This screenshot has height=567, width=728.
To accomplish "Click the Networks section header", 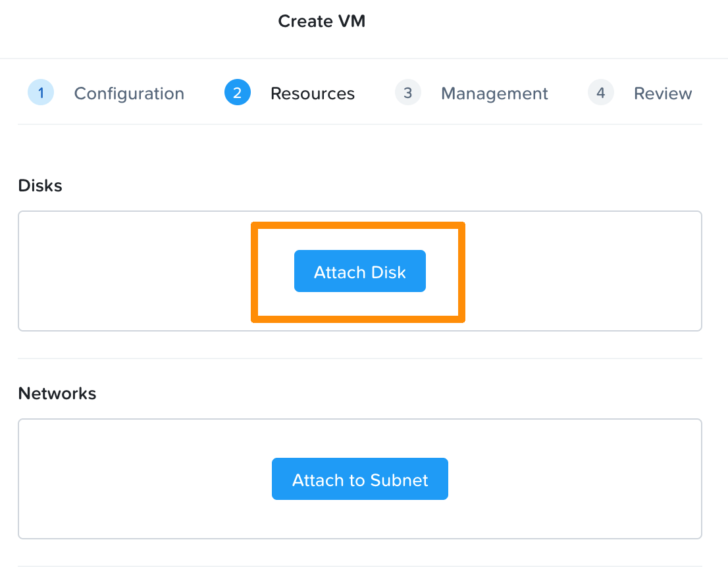I will click(57, 393).
